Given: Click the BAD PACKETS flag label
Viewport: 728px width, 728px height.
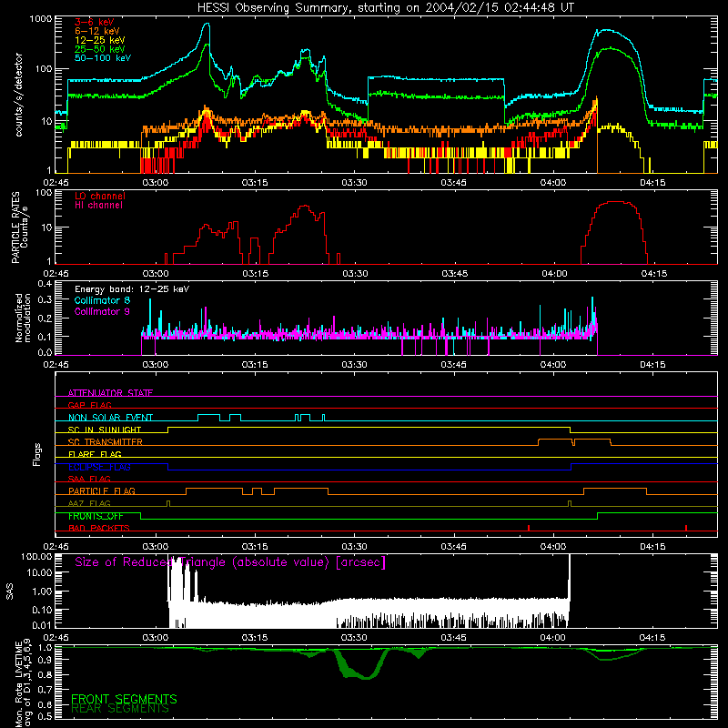Looking at the screenshot, I should [x=99, y=528].
